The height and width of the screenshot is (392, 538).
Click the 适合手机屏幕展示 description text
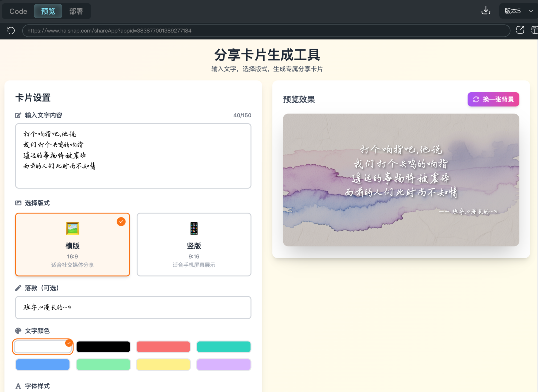pyautogui.click(x=194, y=265)
